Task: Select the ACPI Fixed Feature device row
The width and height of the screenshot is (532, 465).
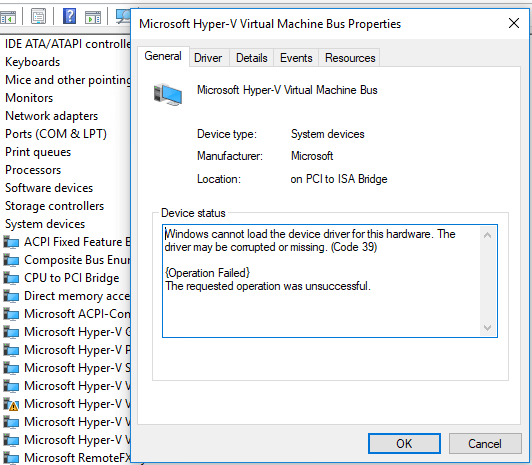Action: click(x=66, y=242)
